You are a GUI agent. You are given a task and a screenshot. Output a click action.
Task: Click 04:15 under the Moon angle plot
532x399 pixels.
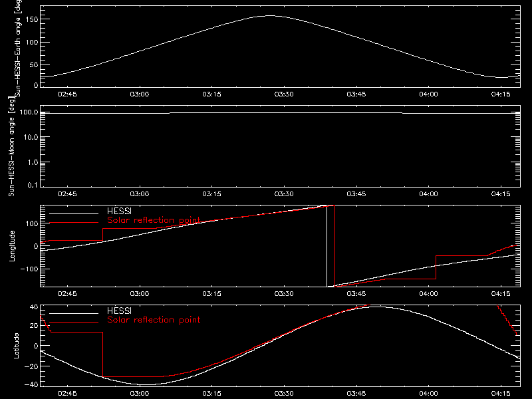[501, 194]
